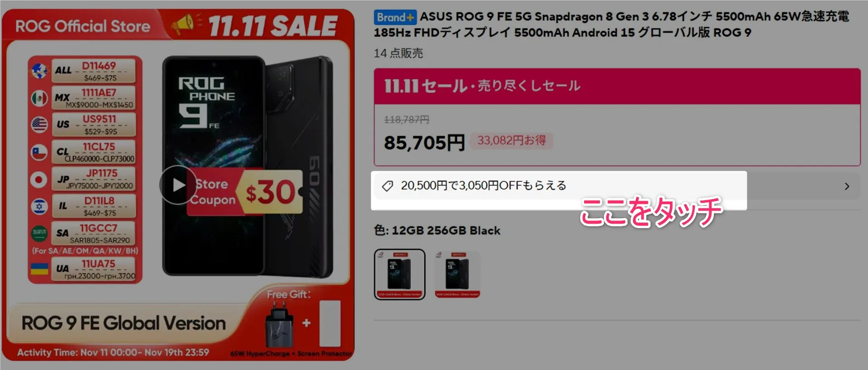Click the globe icon for ALL coupon
Screen dimensions: 868x370
point(40,71)
